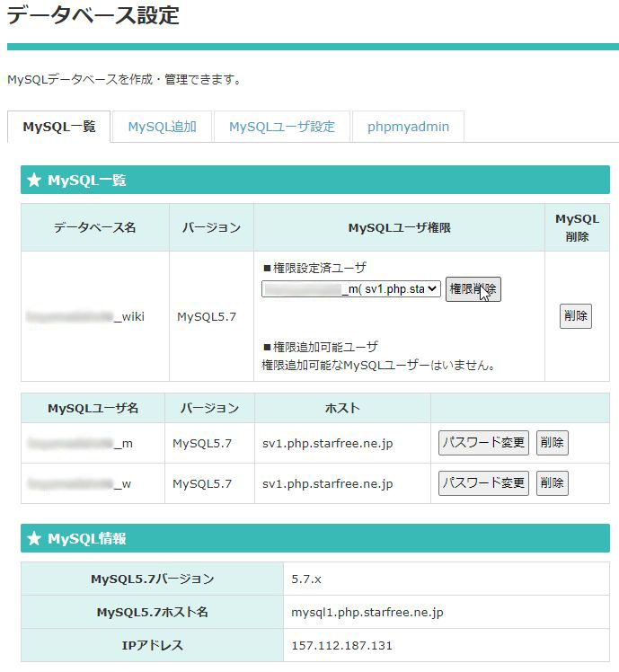The width and height of the screenshot is (619, 672).
Task: Click パスワード変更 for the _w user
Action: (x=483, y=483)
